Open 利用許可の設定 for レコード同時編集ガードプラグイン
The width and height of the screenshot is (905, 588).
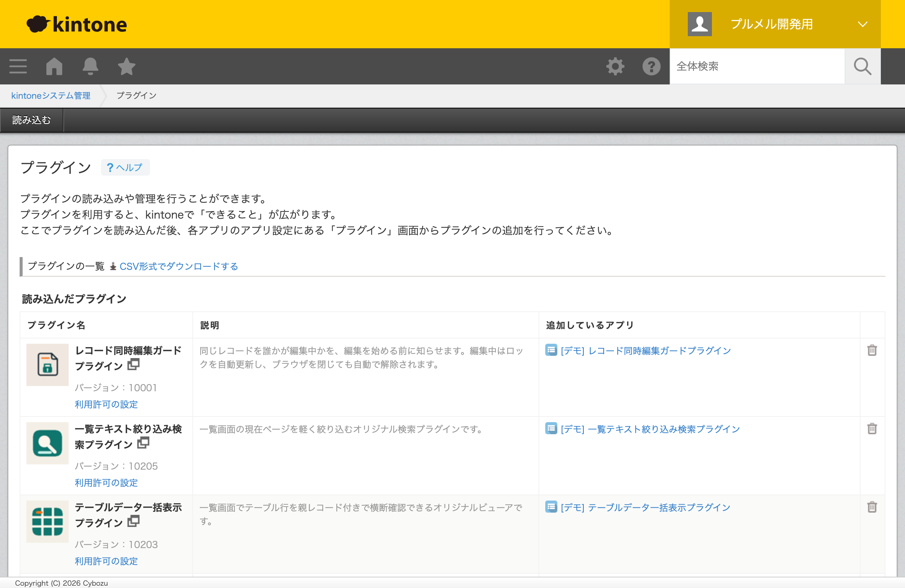(x=106, y=404)
